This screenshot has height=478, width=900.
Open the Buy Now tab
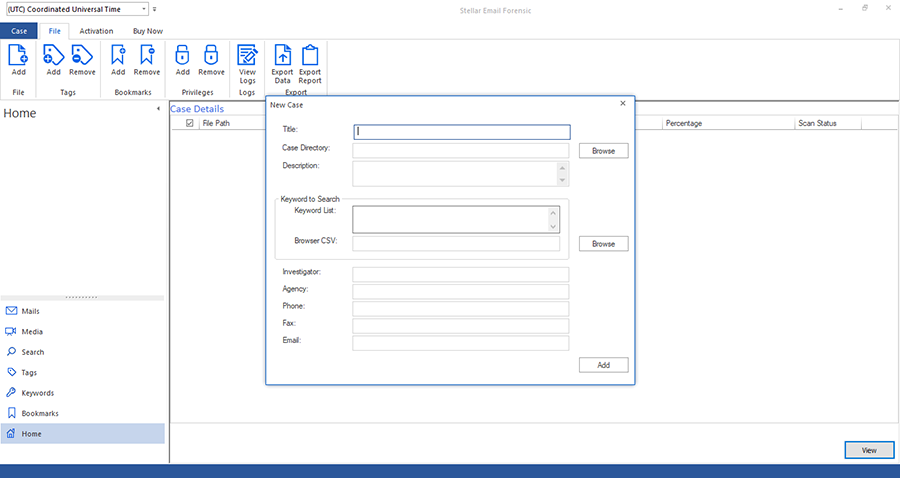coord(148,31)
